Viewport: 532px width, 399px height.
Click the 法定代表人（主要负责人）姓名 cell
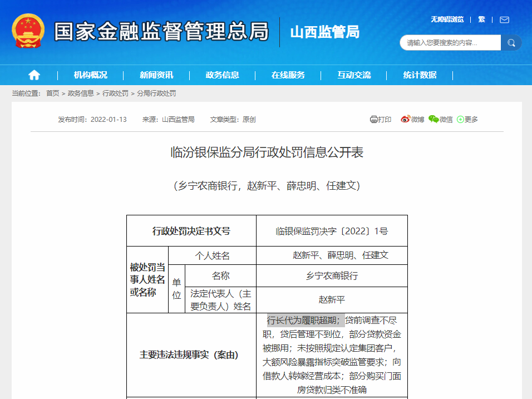[220, 300]
